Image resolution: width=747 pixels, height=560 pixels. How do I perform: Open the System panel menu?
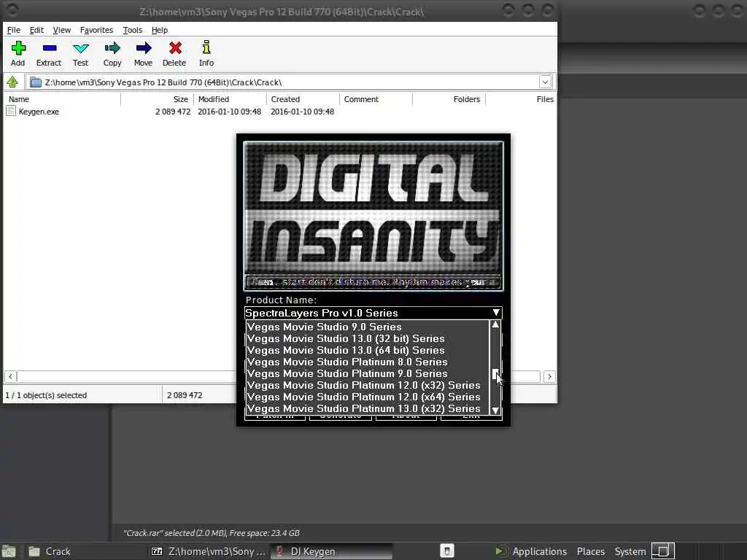click(x=630, y=551)
